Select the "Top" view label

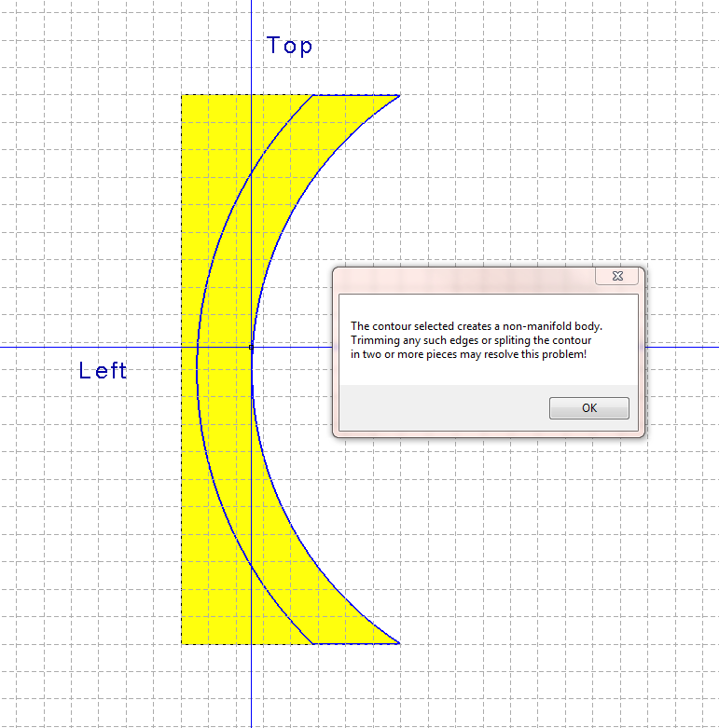click(289, 46)
